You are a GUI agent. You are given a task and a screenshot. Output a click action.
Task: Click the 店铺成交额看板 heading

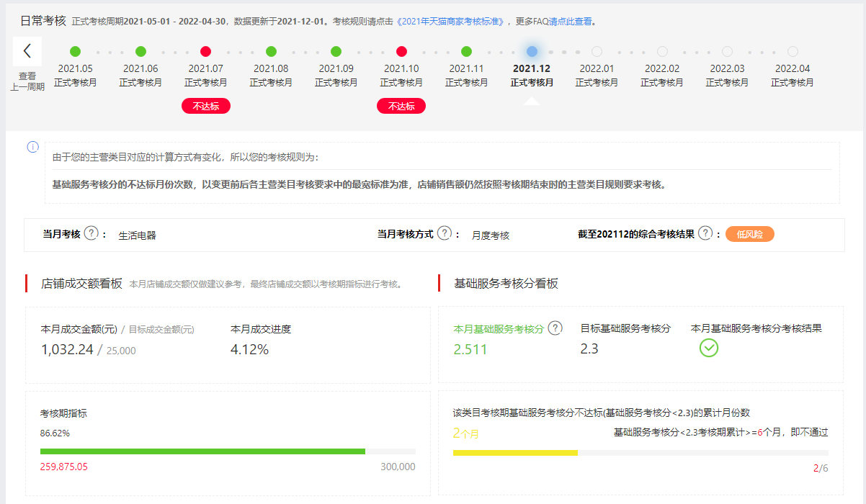coord(81,283)
